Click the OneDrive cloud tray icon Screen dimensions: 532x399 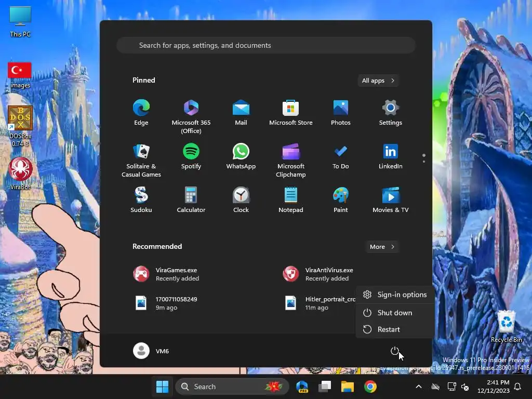[x=435, y=387]
